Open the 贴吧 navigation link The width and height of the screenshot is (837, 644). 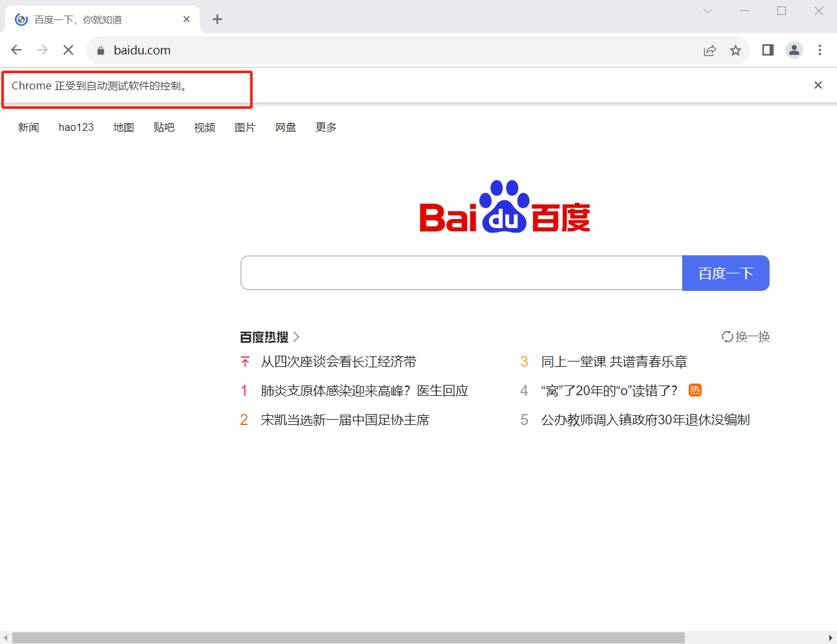(x=164, y=127)
